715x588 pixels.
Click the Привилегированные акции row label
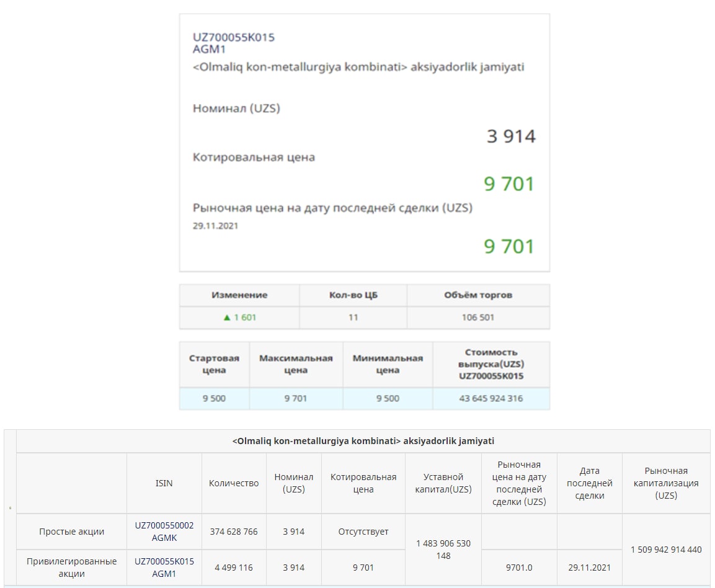[x=71, y=568]
